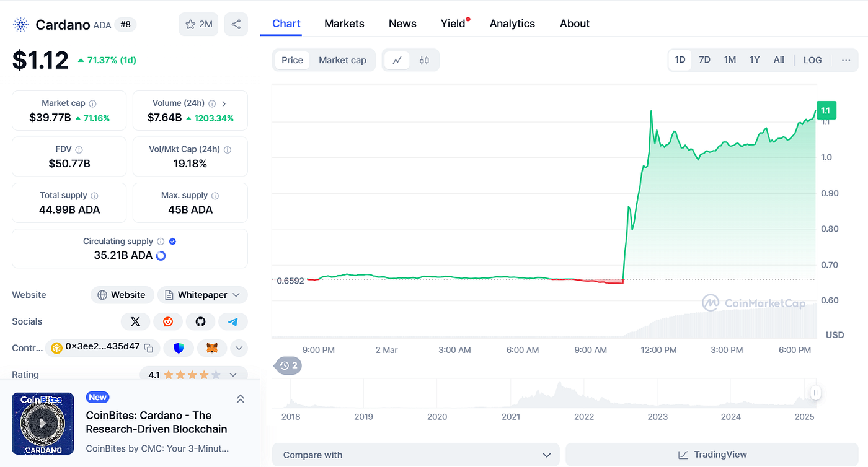Open the Telegram social link
The height and width of the screenshot is (467, 868).
pos(233,321)
